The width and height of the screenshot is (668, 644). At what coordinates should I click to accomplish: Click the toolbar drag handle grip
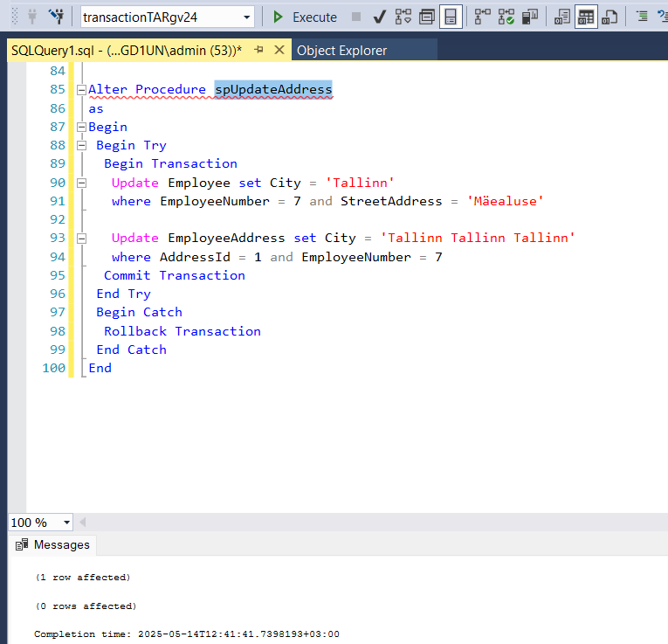click(x=15, y=17)
